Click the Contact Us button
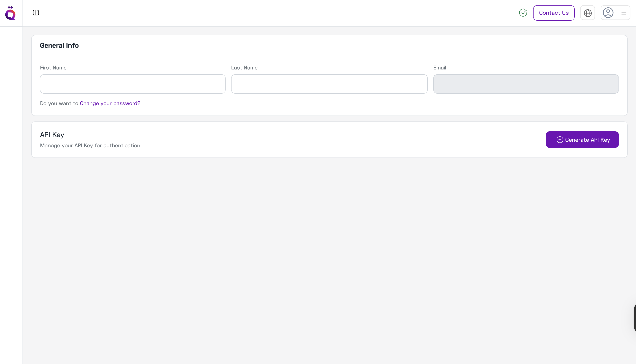The height and width of the screenshot is (364, 636). click(554, 13)
